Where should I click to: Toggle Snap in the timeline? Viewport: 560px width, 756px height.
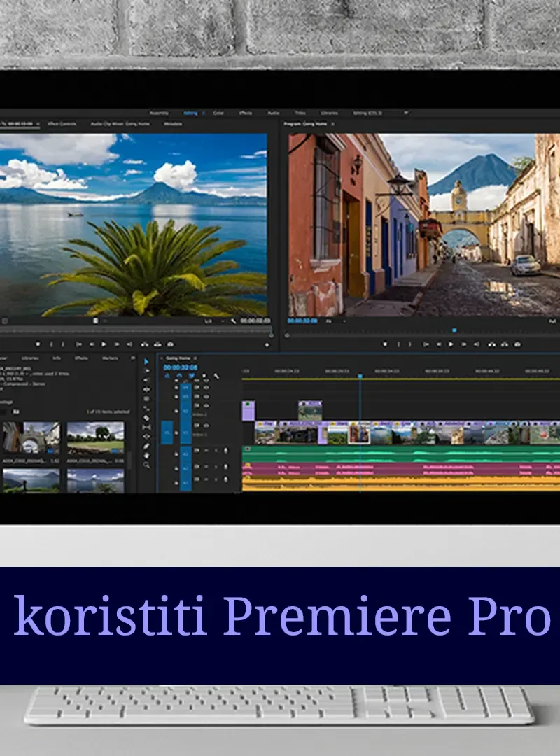tap(179, 376)
